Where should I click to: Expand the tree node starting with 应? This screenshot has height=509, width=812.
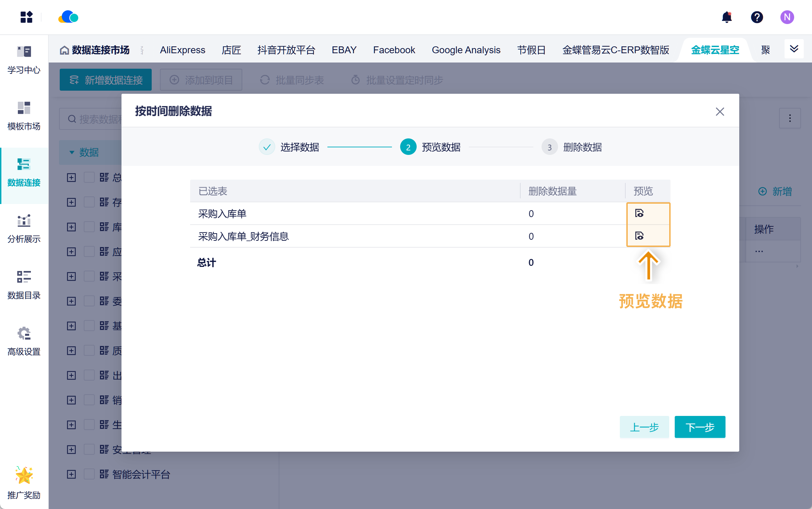[x=71, y=252]
